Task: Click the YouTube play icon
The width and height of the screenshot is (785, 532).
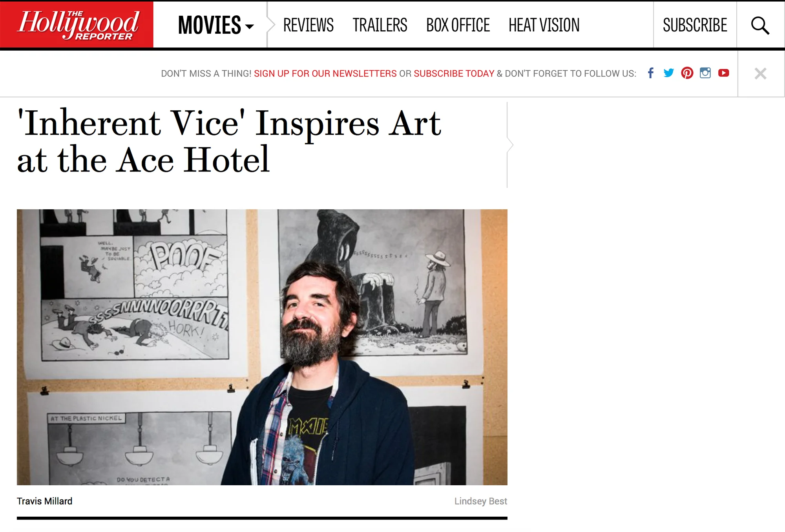Action: (x=724, y=73)
